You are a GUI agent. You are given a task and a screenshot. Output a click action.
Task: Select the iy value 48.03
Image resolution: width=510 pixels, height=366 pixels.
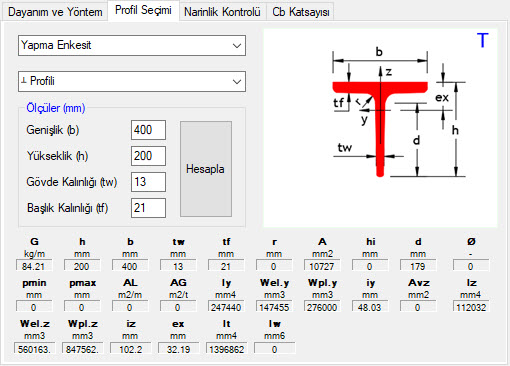click(370, 307)
